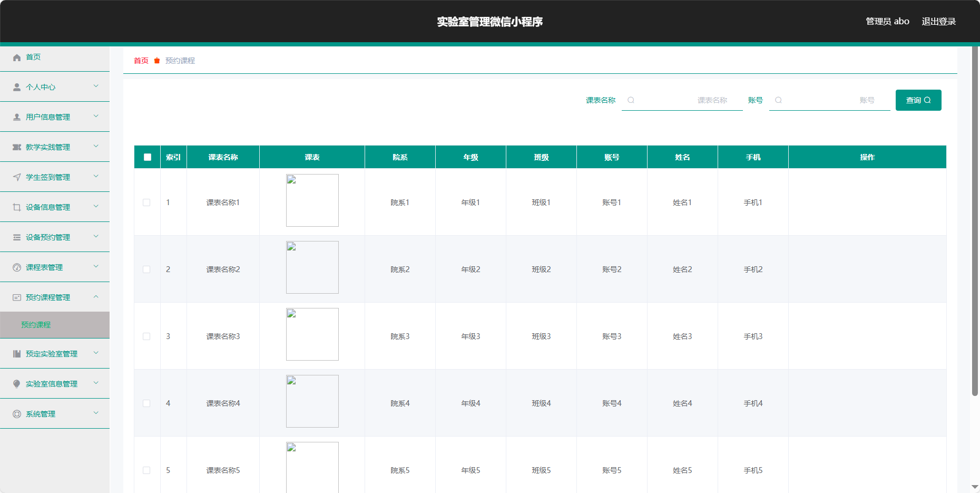Select the 预约课程 submenu item
The width and height of the screenshot is (980, 493).
click(36, 325)
